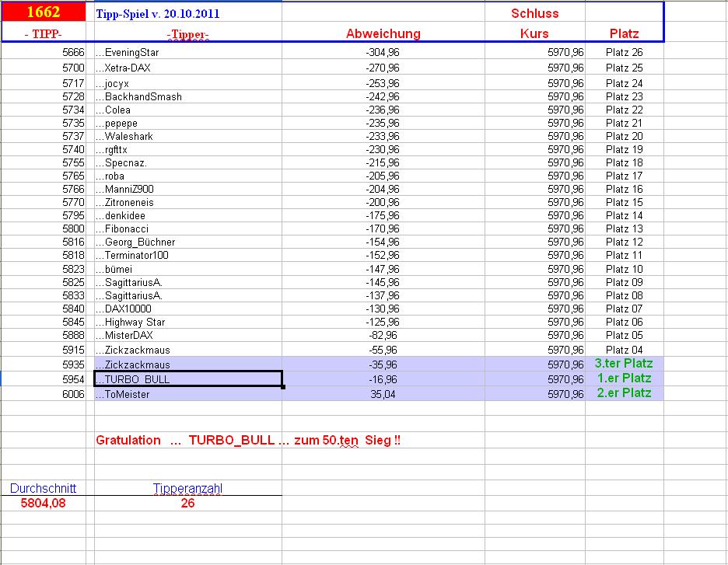This screenshot has width=728, height=565.
Task: Click the Terminator100 cell
Action: 188,255
